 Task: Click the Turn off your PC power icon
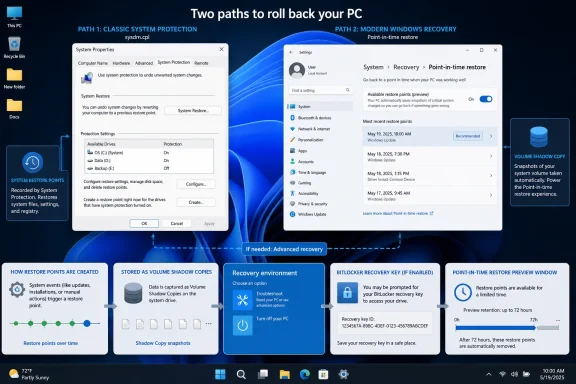point(242,325)
